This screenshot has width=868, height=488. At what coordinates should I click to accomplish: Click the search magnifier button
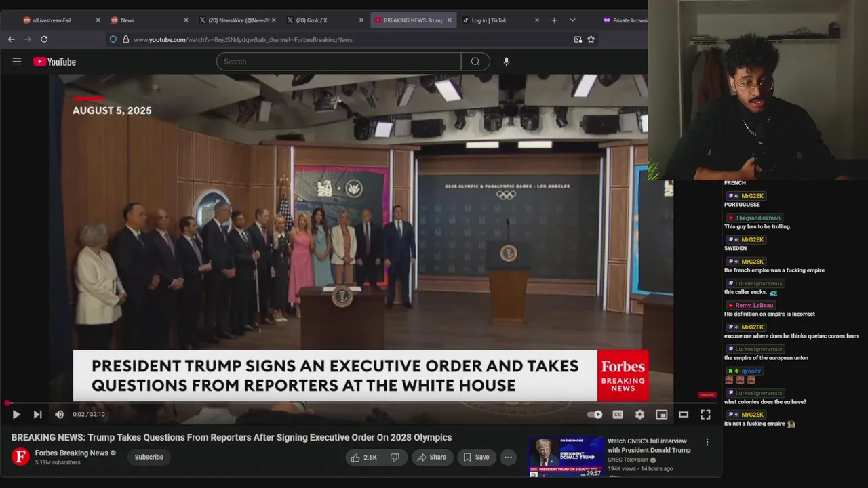(x=475, y=62)
